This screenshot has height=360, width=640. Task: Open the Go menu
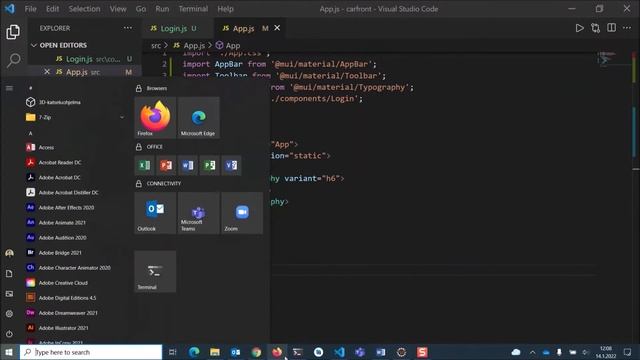point(141,9)
